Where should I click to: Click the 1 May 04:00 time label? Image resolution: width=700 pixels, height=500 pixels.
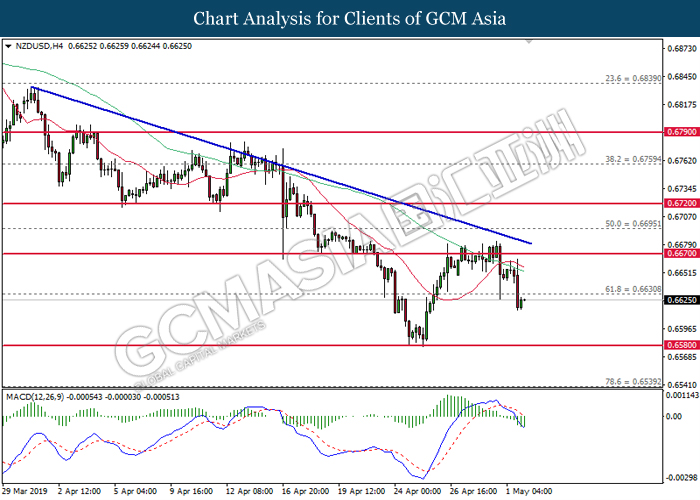click(529, 492)
